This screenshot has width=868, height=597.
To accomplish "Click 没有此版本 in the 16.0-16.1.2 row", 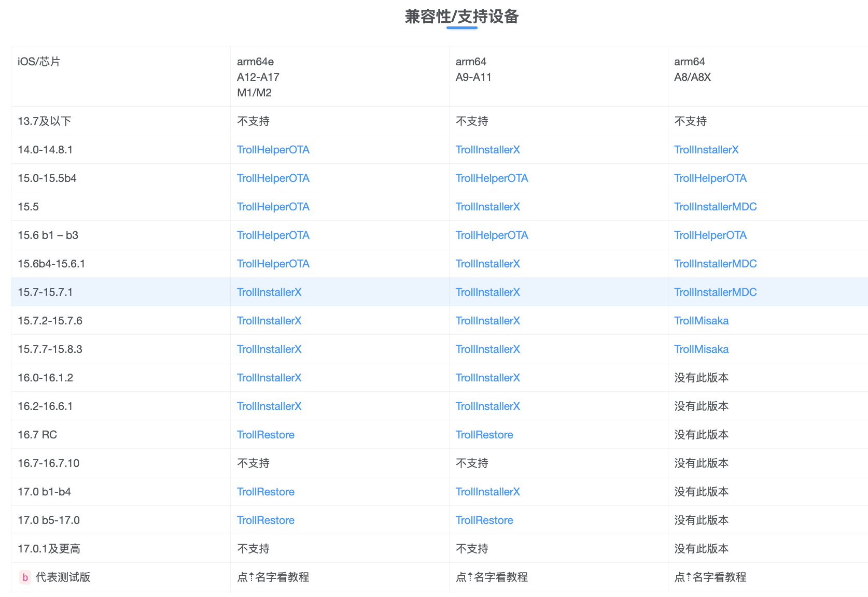I will pos(702,378).
